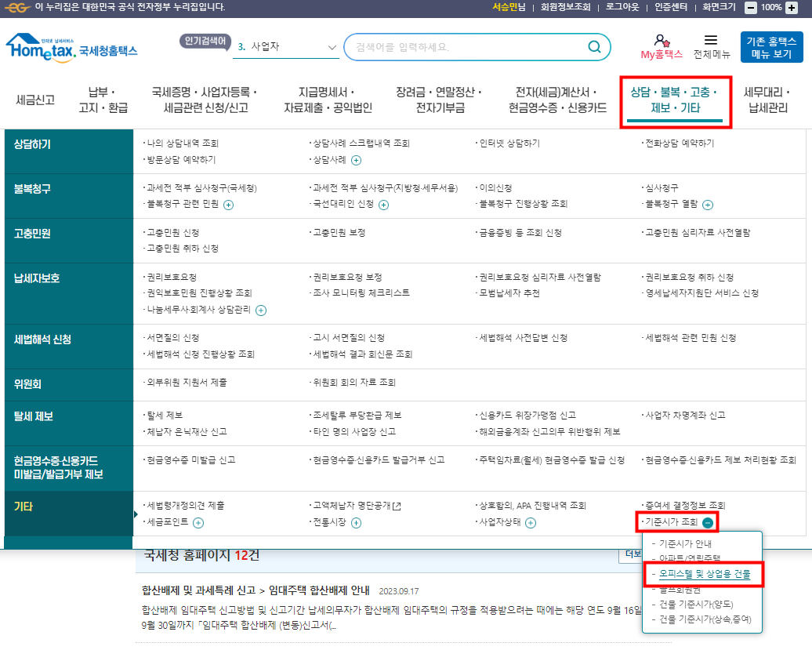Click 현금영수증 미발급 신고

191,460
